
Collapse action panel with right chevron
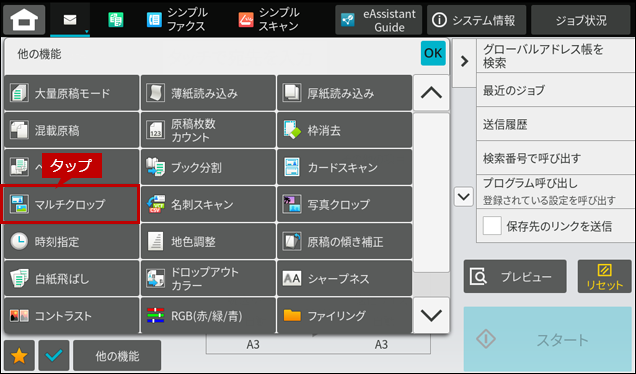(x=464, y=61)
